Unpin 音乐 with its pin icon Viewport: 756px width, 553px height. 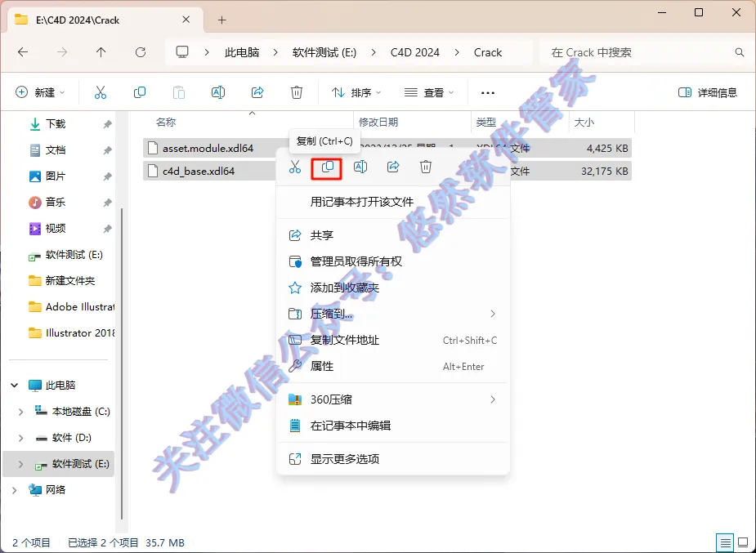[107, 203]
